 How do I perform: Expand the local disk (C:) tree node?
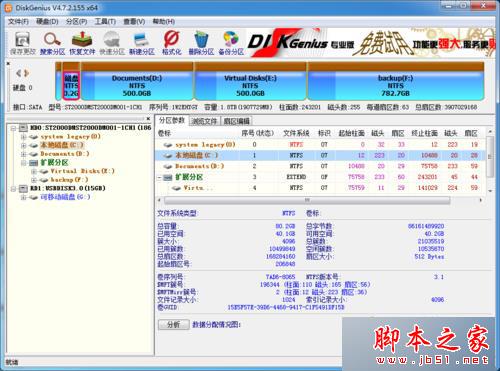[24, 145]
